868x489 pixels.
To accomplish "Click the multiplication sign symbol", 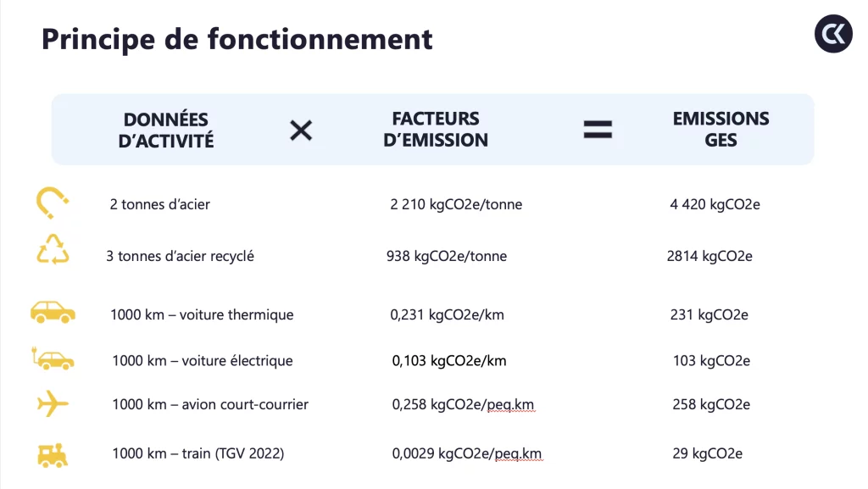I will pos(301,130).
